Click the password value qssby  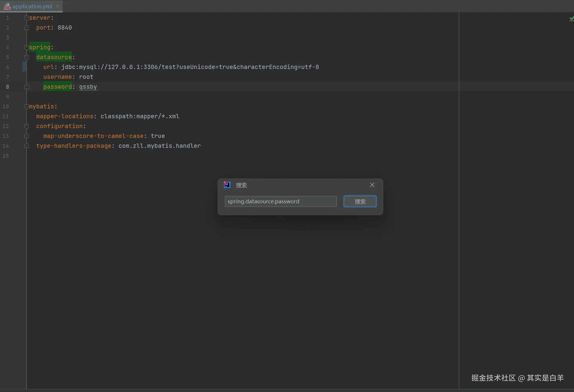click(x=88, y=87)
